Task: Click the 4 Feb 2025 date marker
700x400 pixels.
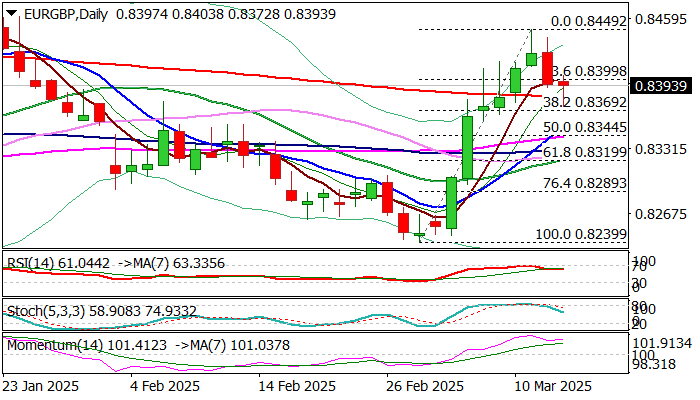Action: pos(165,386)
